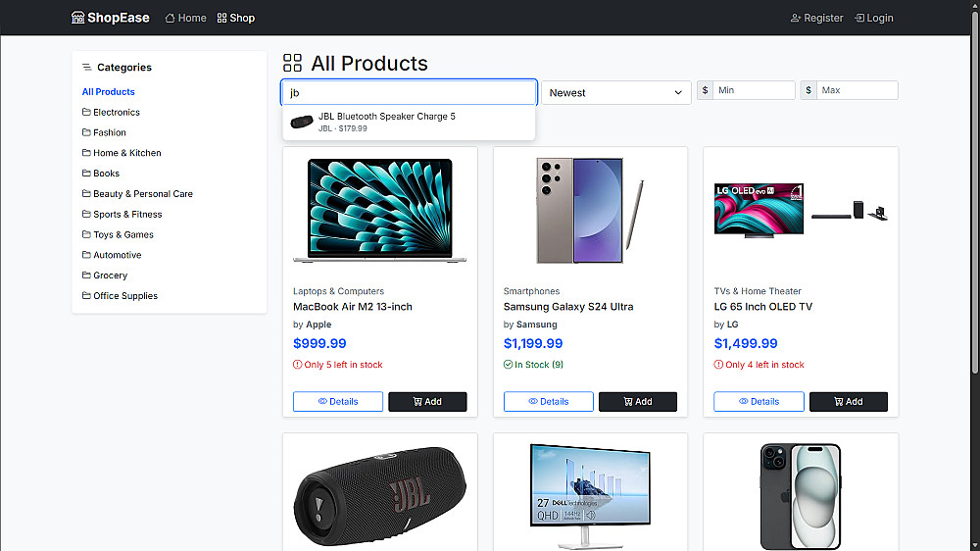This screenshot has width=980, height=551.
Task: Open Details for LG OLED TV
Action: (759, 401)
